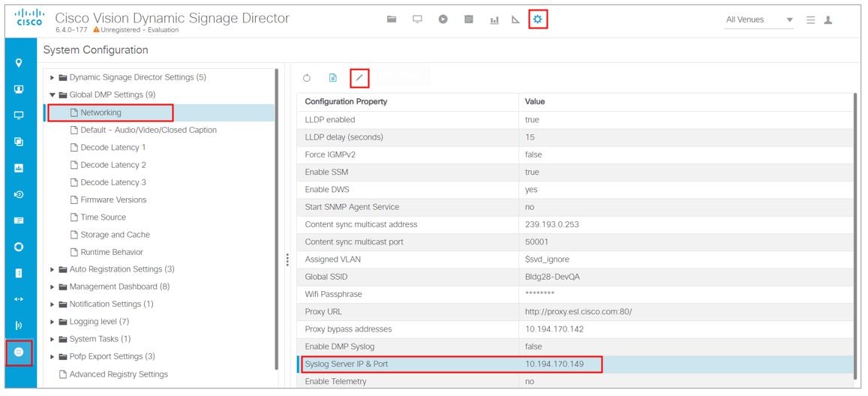The height and width of the screenshot is (396, 868).
Task: Select the Enable DWS row
Action: (575, 190)
